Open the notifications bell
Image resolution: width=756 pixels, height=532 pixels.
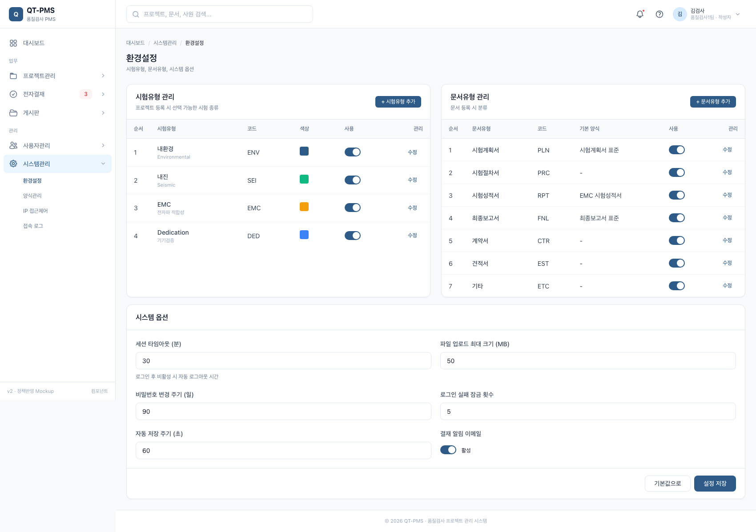click(640, 14)
